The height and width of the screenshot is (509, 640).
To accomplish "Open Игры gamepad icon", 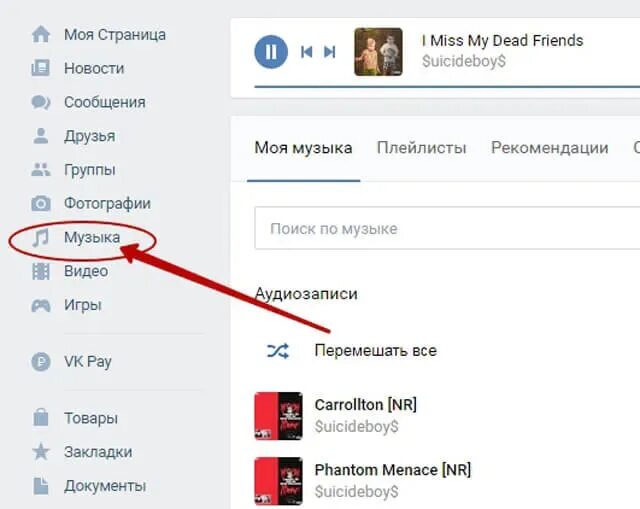I will point(41,305).
